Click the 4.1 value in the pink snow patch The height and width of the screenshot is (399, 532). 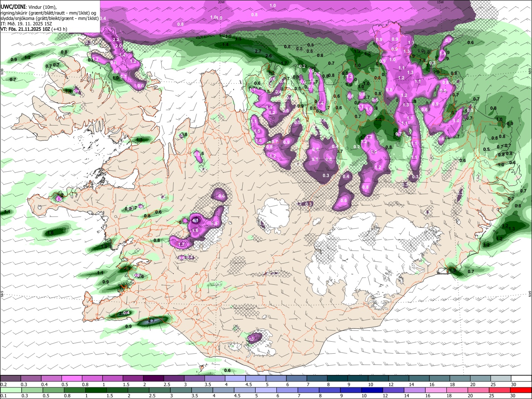pyautogui.click(x=196, y=220)
